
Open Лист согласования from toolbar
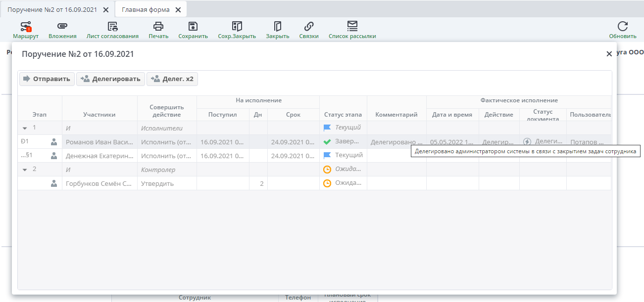pyautogui.click(x=112, y=27)
